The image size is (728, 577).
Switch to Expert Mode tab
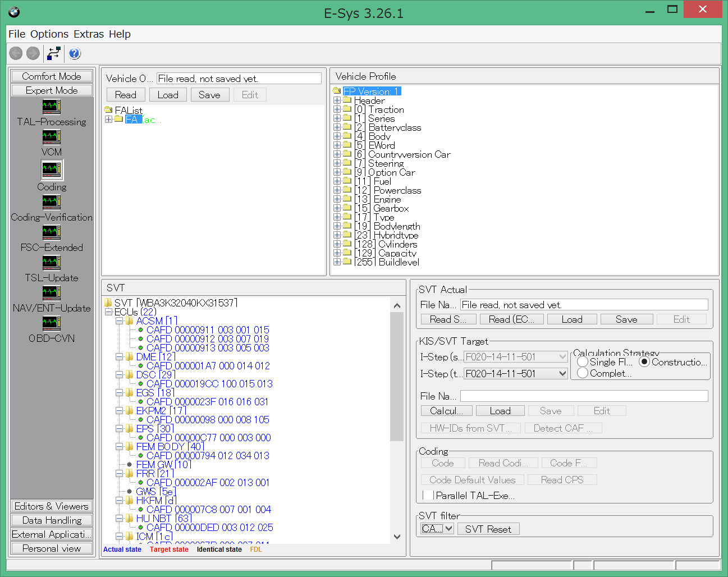tap(52, 90)
